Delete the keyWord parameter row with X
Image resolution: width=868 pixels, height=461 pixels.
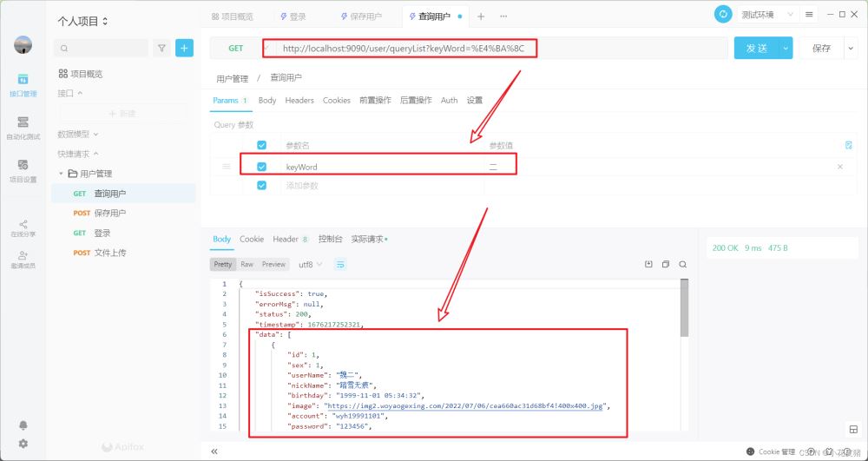[x=839, y=167]
